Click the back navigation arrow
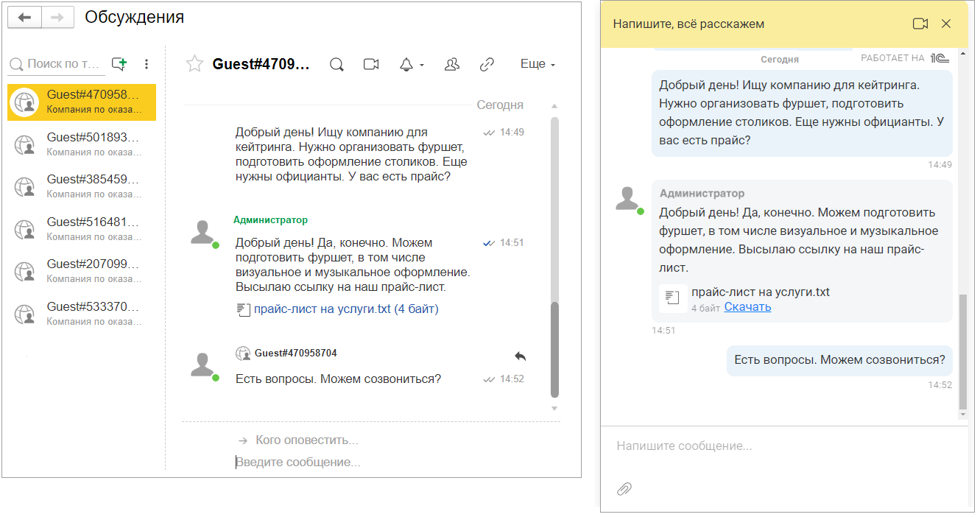 (24, 18)
